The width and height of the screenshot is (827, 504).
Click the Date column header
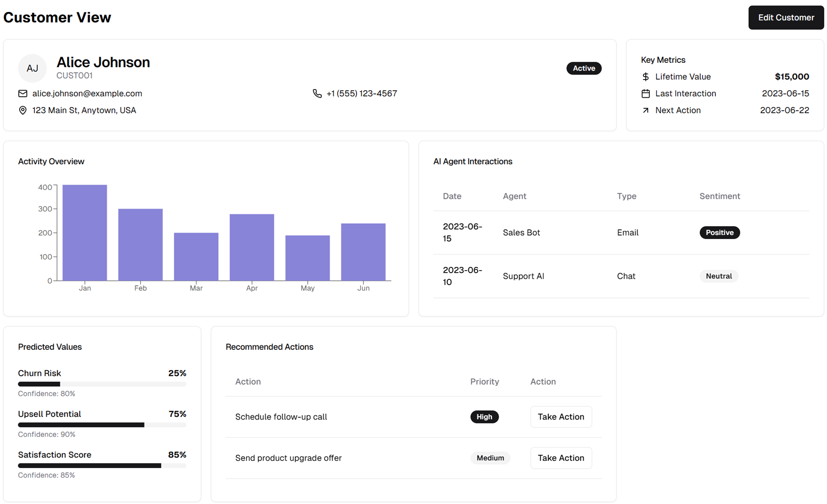[x=452, y=196]
